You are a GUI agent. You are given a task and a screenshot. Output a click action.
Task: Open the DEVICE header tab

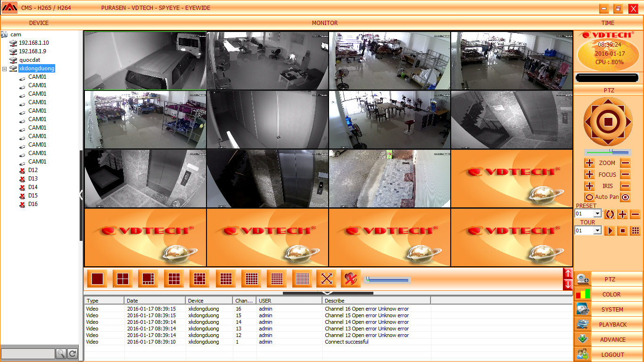tap(39, 23)
